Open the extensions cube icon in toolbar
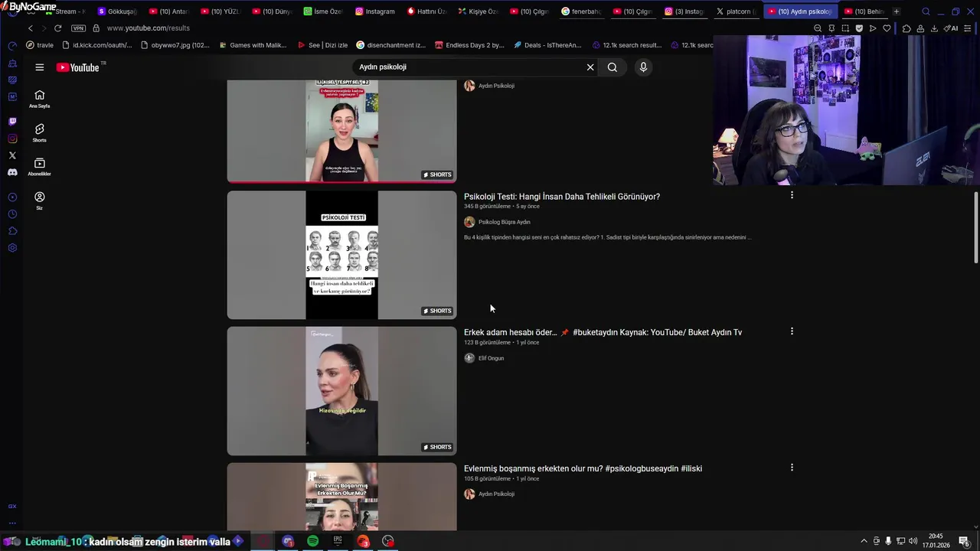980x551 pixels. tap(906, 28)
